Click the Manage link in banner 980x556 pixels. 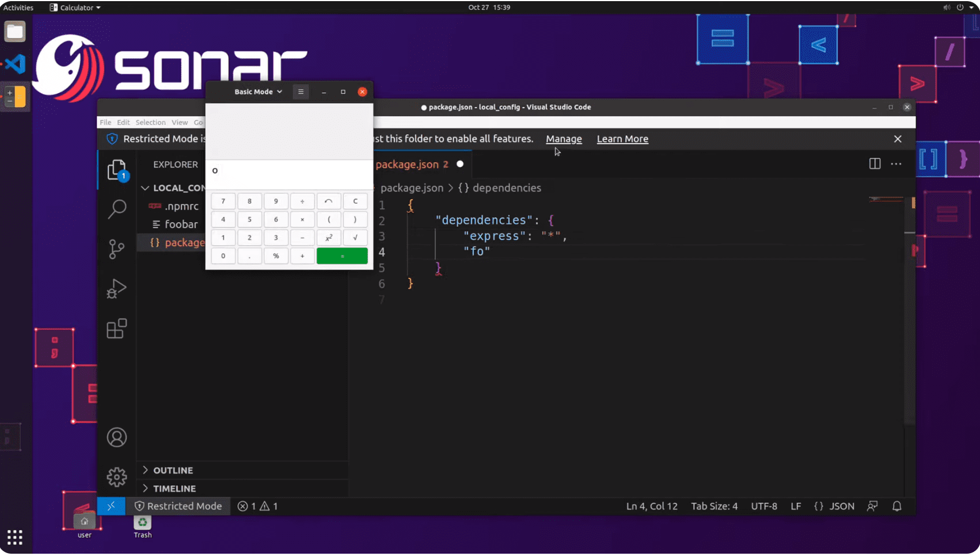pyautogui.click(x=564, y=139)
